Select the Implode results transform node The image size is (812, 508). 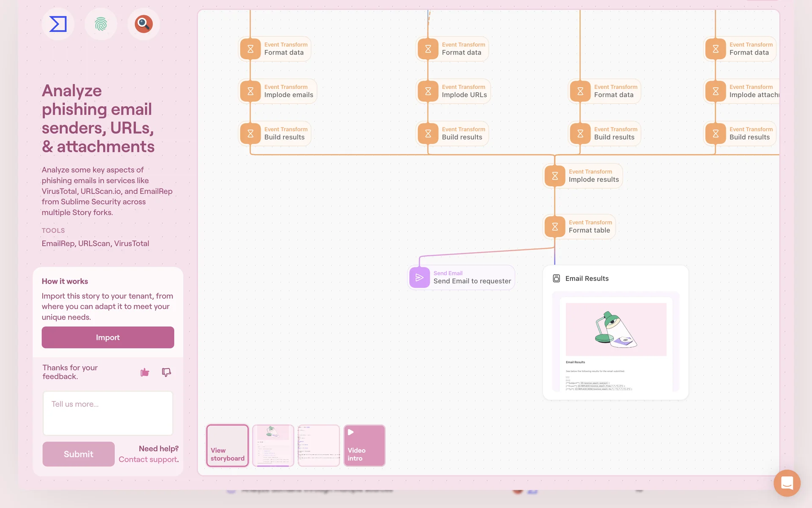(x=583, y=176)
